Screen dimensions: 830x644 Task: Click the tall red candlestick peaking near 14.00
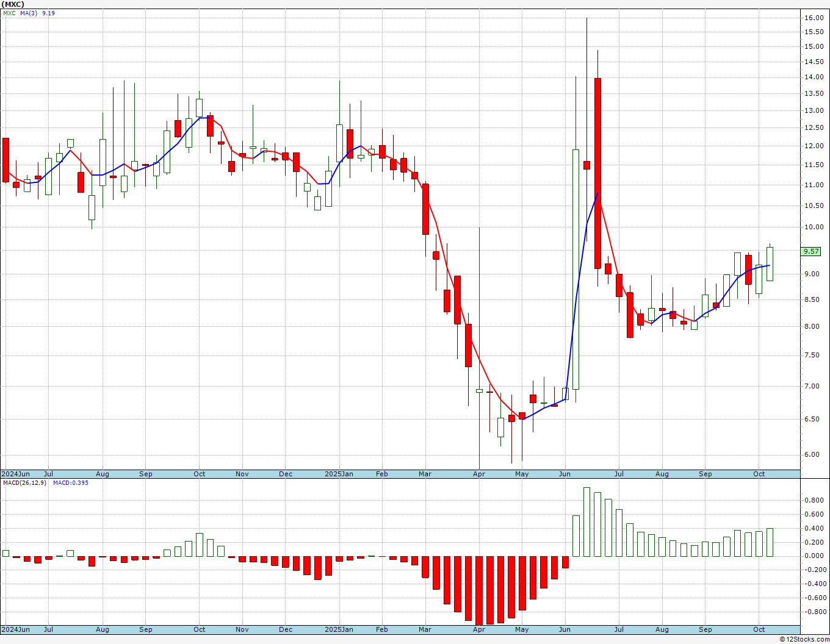tap(597, 173)
